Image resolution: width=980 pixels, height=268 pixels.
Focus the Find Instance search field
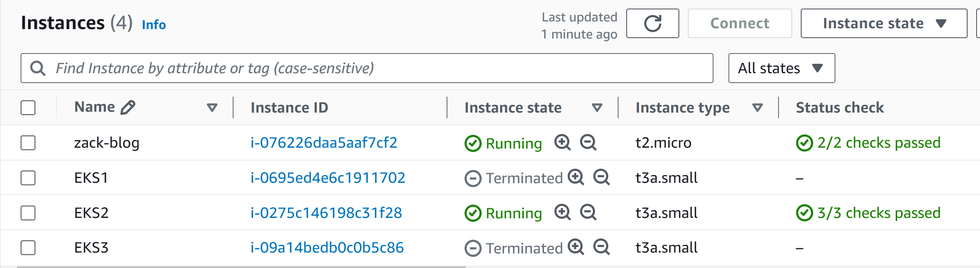pos(367,68)
